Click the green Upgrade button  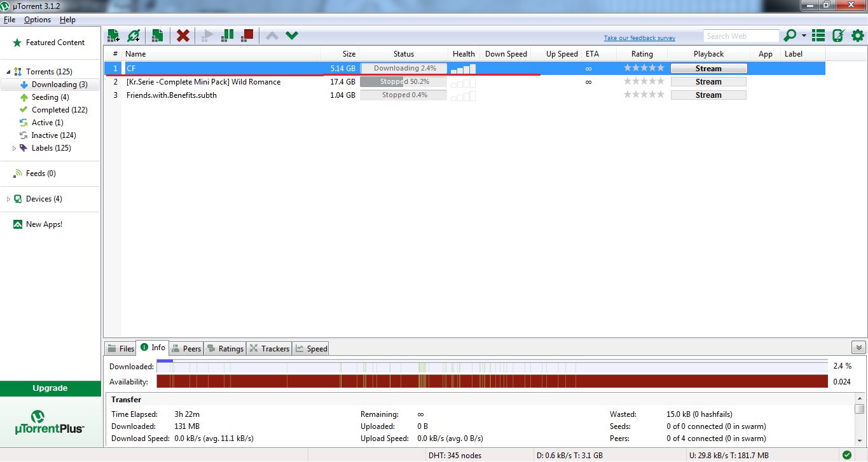(50, 388)
